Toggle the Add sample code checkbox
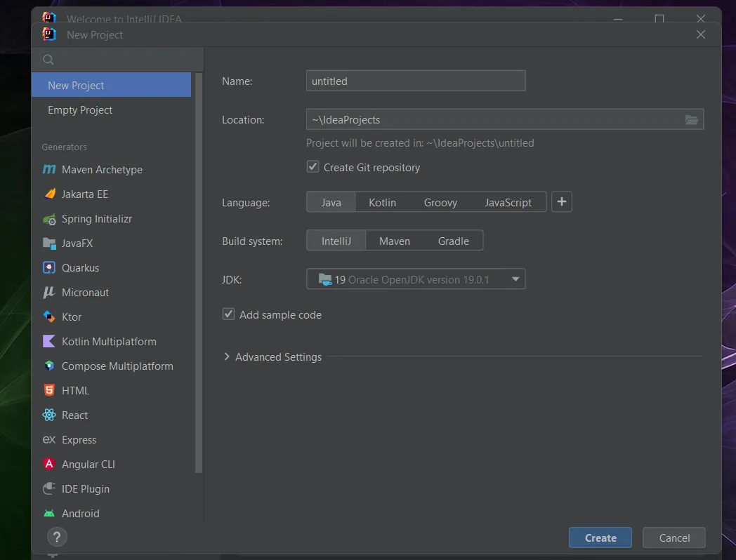 [x=228, y=314]
